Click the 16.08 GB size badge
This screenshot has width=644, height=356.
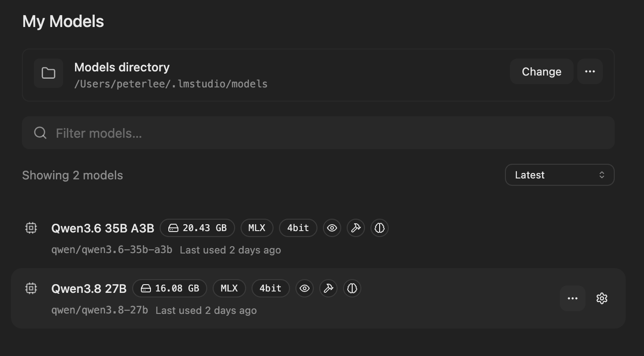pos(170,288)
